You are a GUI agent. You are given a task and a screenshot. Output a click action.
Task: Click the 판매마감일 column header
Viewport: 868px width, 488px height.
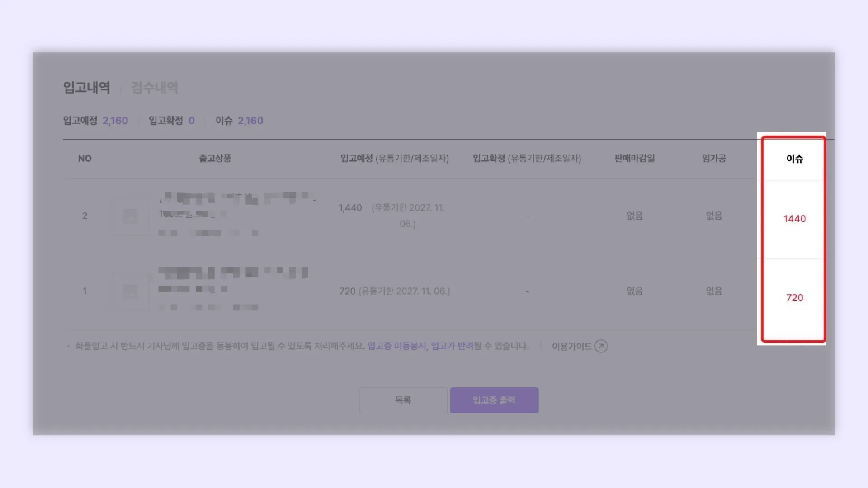(634, 159)
